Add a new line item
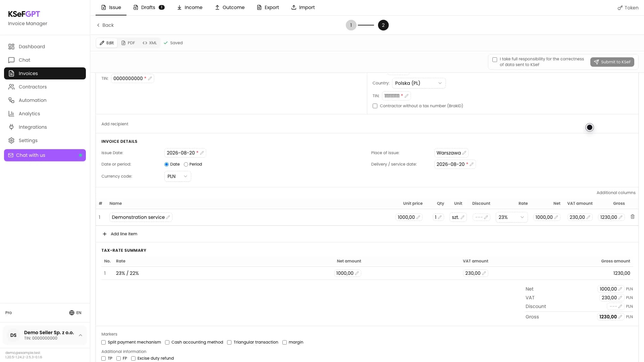644x362 pixels. click(120, 234)
